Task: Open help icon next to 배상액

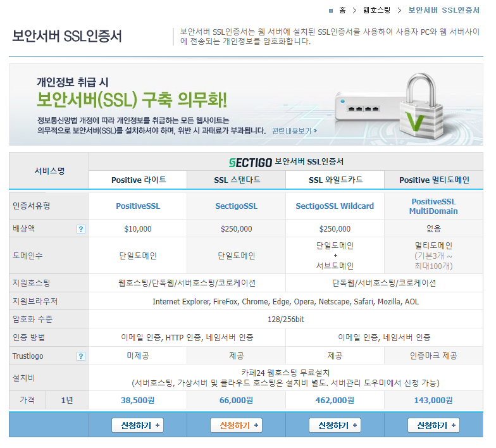Action: point(81,229)
